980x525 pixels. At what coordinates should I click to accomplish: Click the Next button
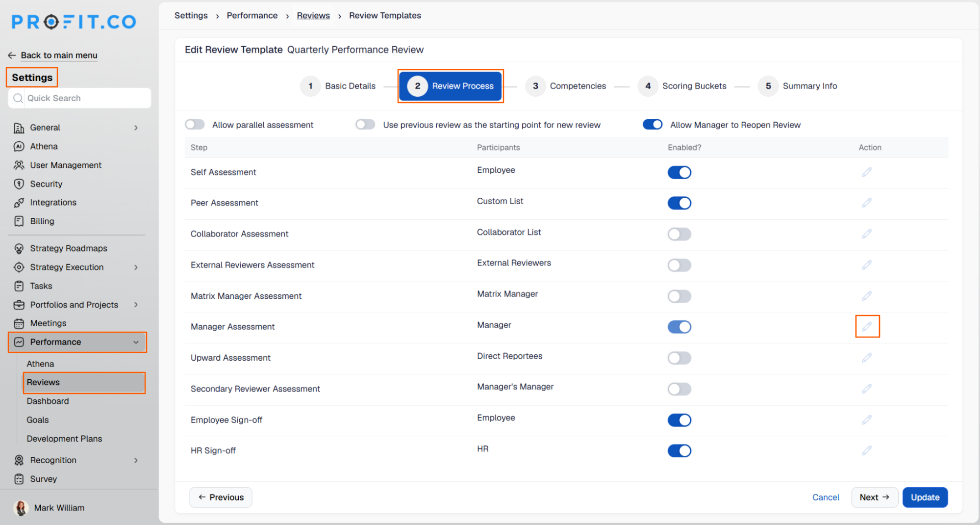tap(875, 497)
